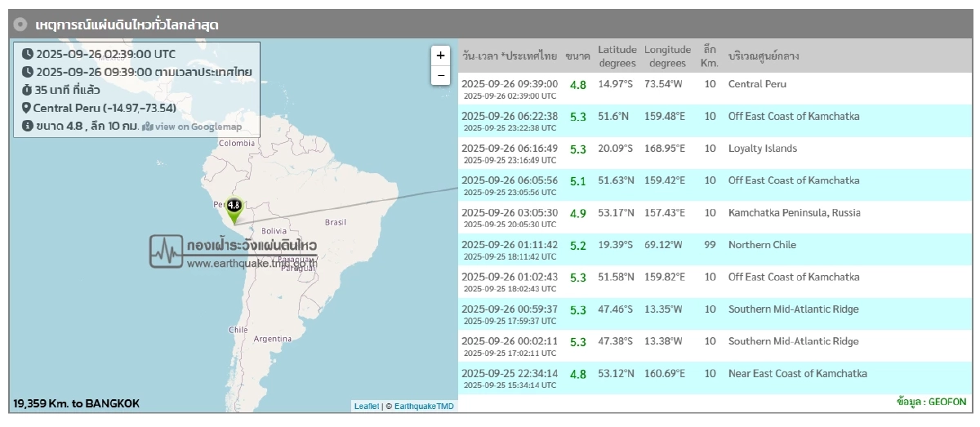980x427 pixels.
Task: Click the 160.69°E longitude cell
Action: tap(665, 374)
